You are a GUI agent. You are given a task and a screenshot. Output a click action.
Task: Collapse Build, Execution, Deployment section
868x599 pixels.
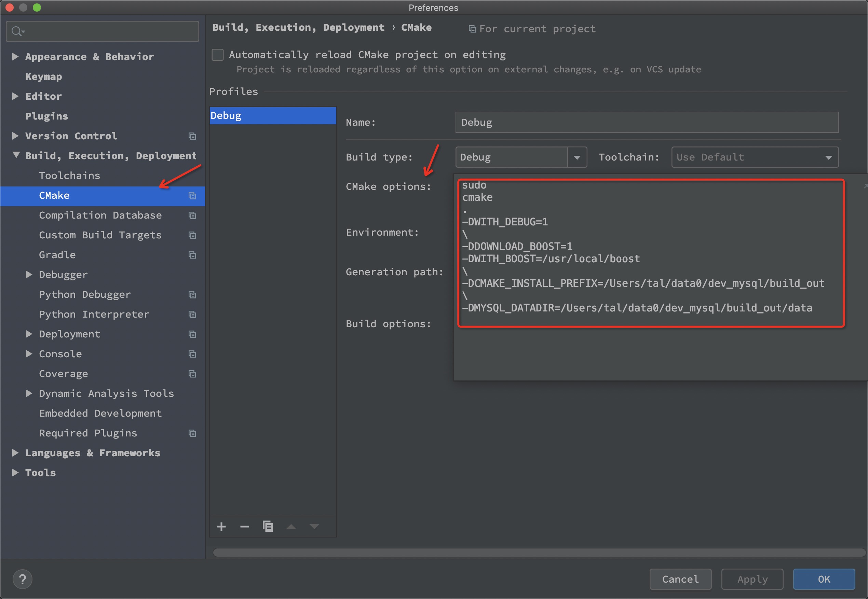coord(16,155)
